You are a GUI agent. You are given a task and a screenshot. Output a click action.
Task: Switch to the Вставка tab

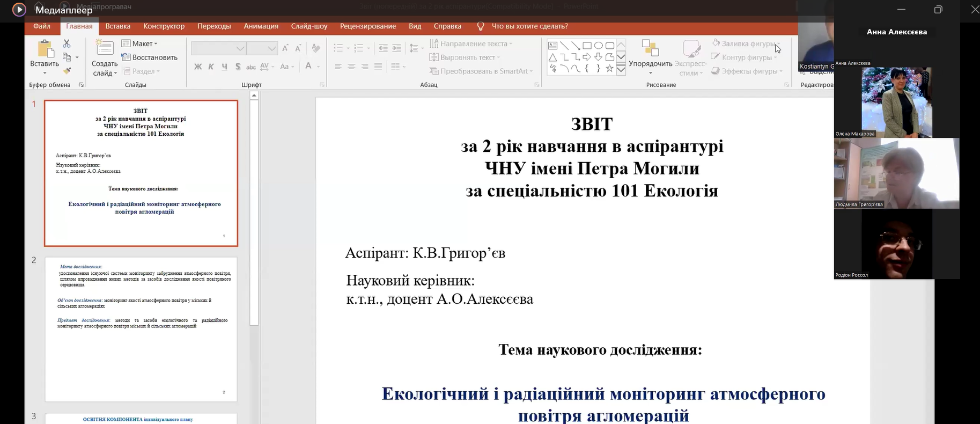point(118,26)
